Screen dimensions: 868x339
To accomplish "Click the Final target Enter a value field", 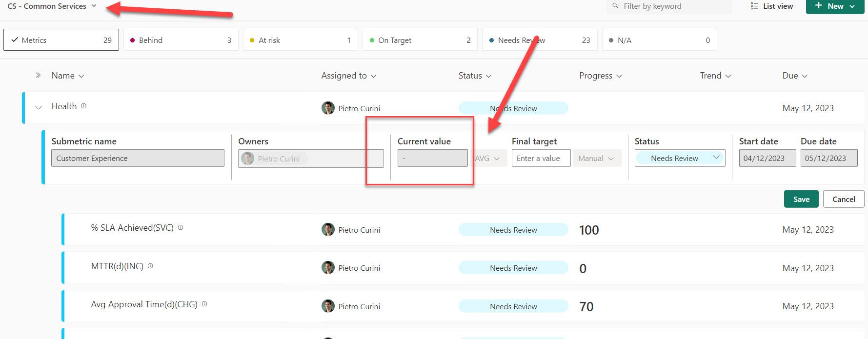I will tap(541, 158).
